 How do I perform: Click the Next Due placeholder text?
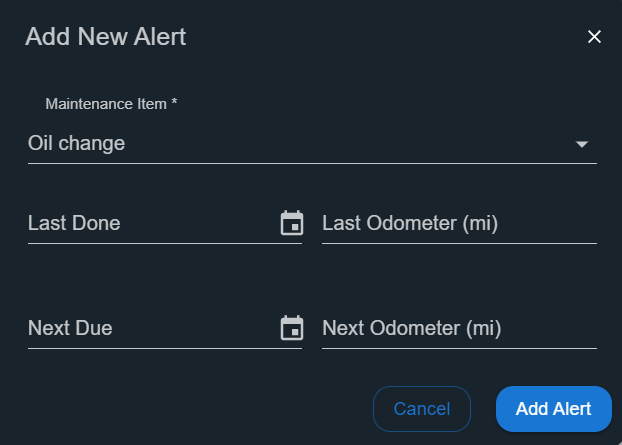click(x=70, y=328)
